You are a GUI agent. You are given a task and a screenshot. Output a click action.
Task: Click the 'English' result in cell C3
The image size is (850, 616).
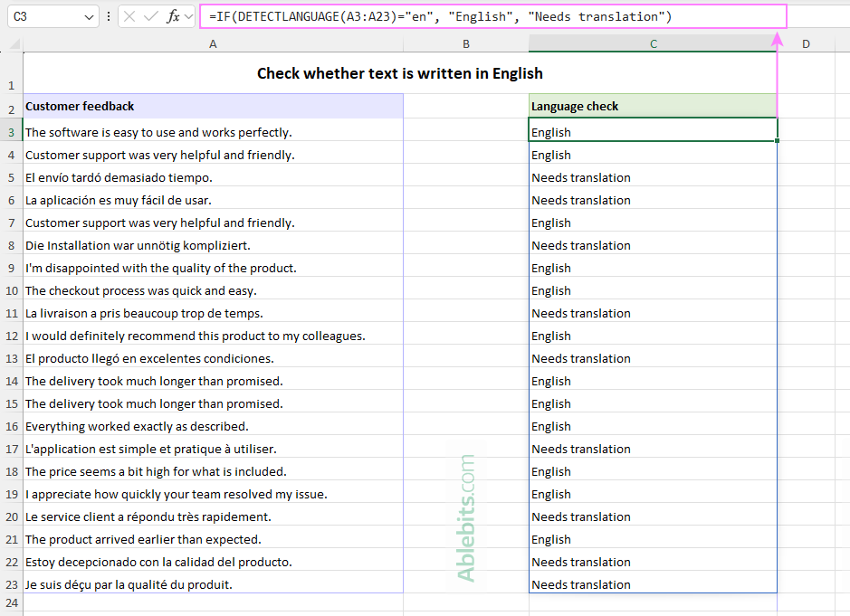click(x=653, y=130)
